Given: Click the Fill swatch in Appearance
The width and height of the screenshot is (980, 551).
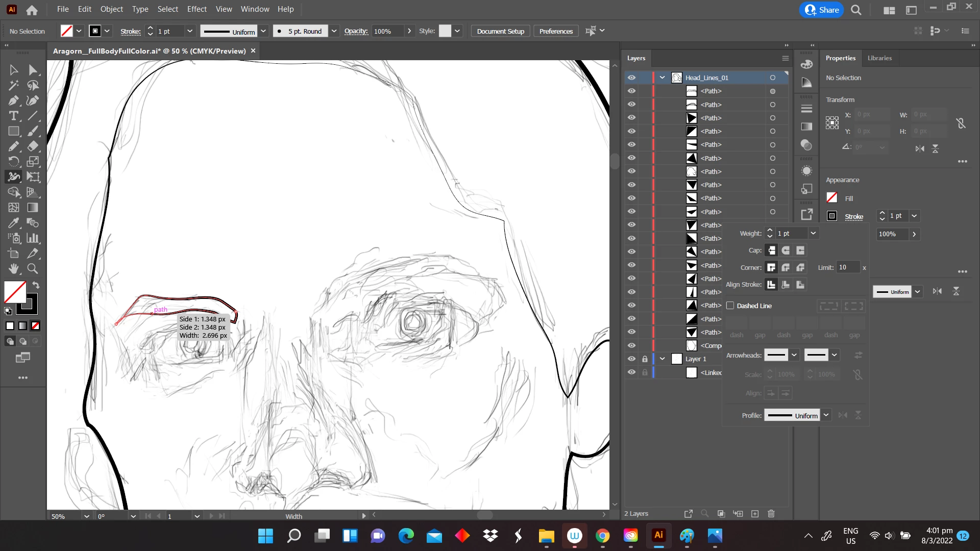Looking at the screenshot, I should pyautogui.click(x=832, y=198).
